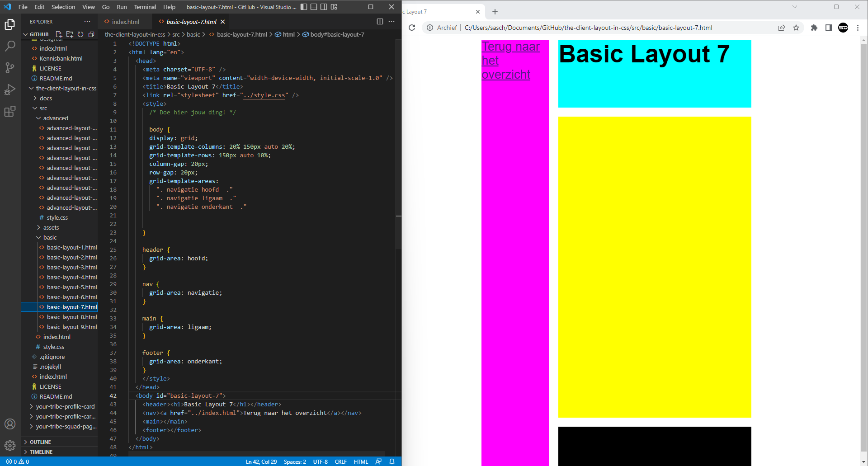Toggle primary side bar visibility

point(304,7)
